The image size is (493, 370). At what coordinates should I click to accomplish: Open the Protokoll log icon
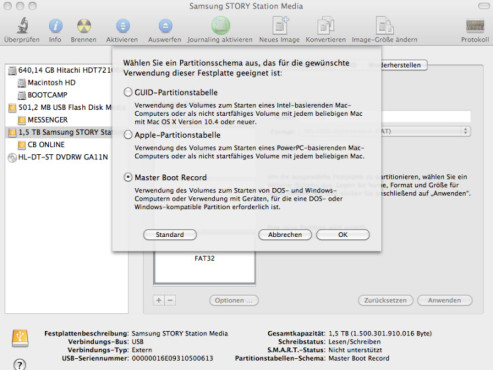[475, 26]
